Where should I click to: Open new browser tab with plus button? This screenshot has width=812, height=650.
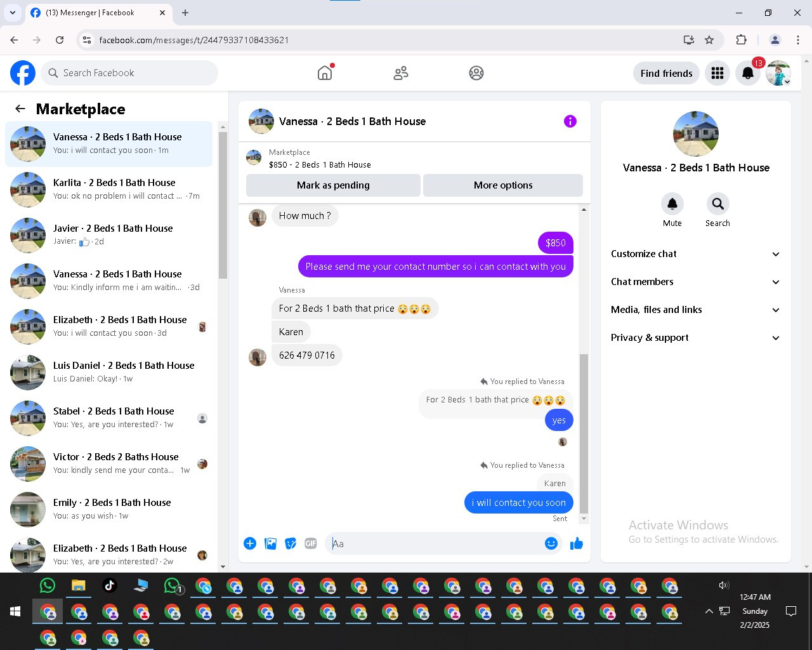(x=185, y=13)
